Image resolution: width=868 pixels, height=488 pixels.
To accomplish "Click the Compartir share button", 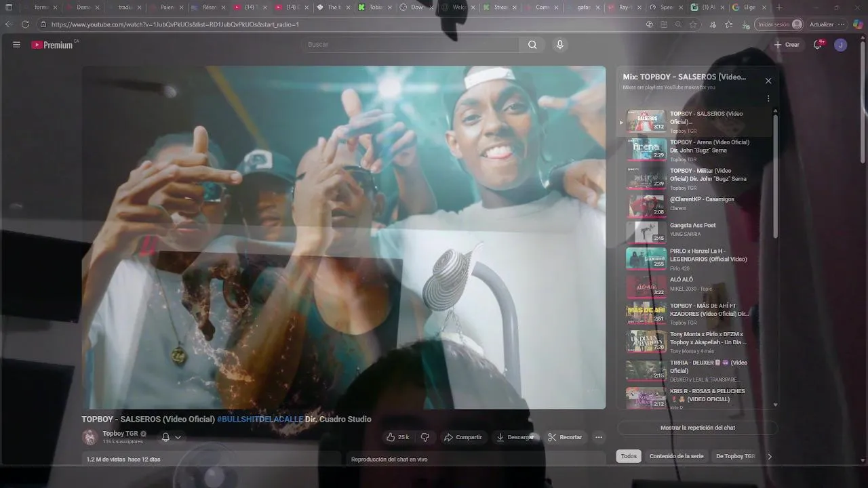I will pyautogui.click(x=462, y=437).
